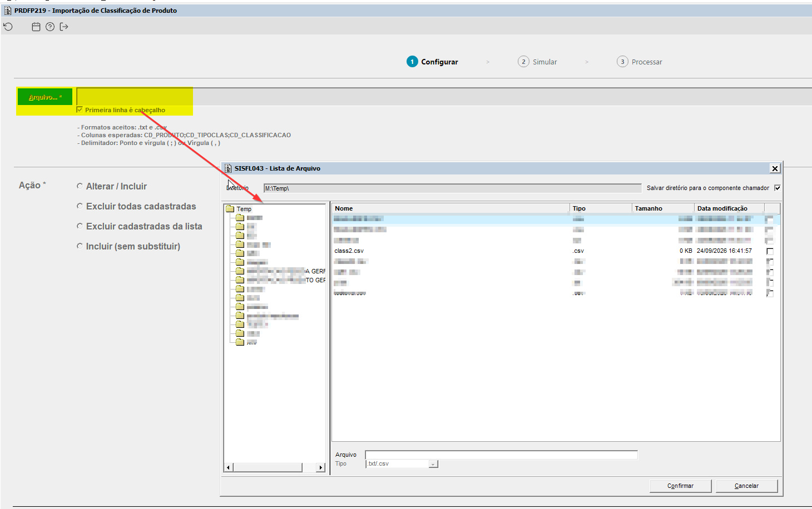Viewport: 812px width, 509px height.
Task: Go to the Processar step
Action: pyautogui.click(x=640, y=62)
